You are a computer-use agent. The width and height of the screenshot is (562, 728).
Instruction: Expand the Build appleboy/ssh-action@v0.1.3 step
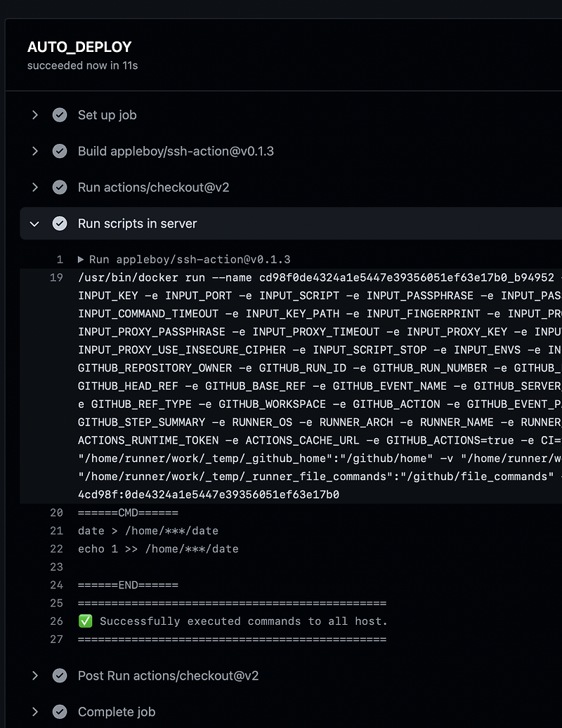pos(34,151)
